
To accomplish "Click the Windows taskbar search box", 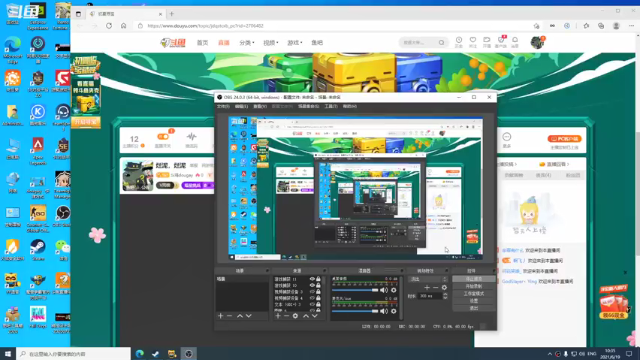I will pos(73,353).
